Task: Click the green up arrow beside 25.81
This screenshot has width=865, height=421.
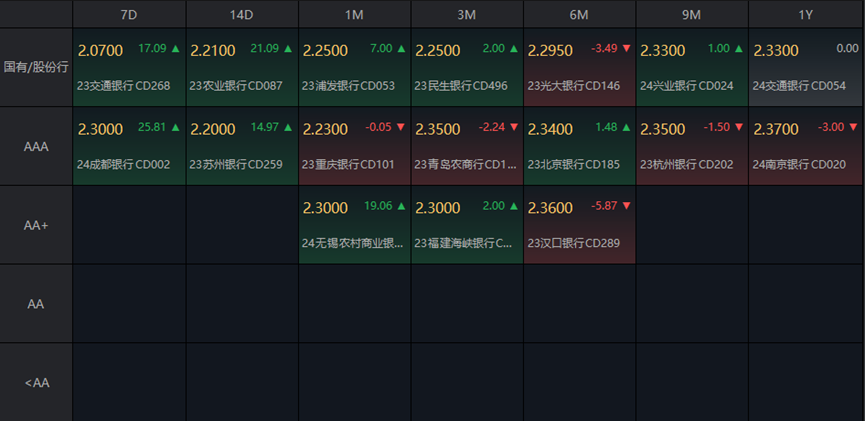Action: tap(176, 127)
